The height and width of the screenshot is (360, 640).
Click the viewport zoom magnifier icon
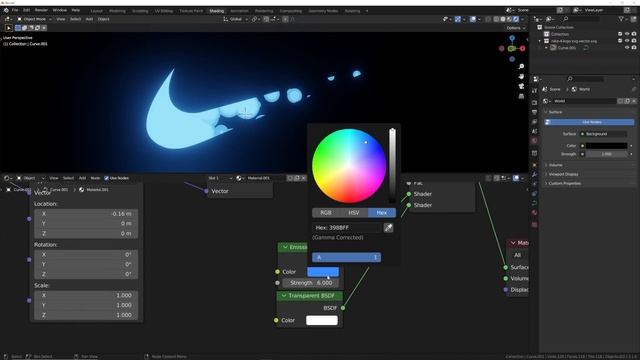coord(521,67)
